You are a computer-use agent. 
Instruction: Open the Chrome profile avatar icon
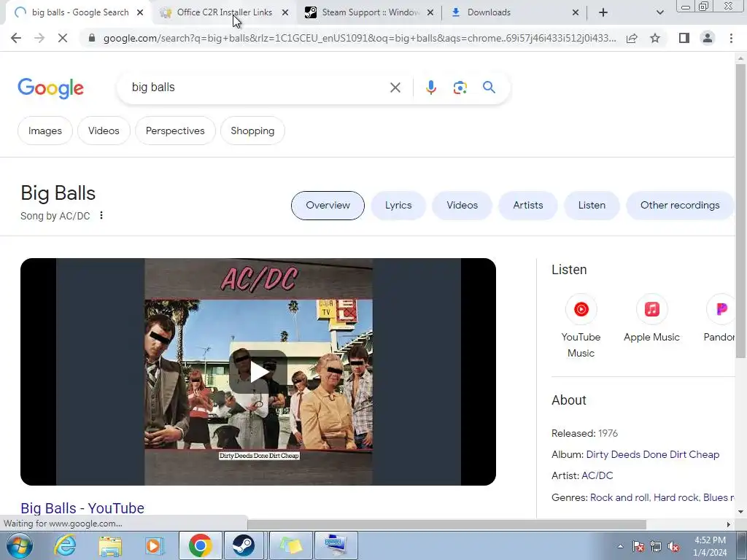(708, 38)
